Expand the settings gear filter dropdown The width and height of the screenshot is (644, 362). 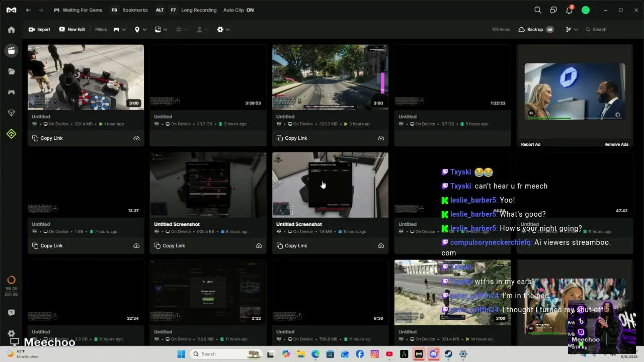223,30
